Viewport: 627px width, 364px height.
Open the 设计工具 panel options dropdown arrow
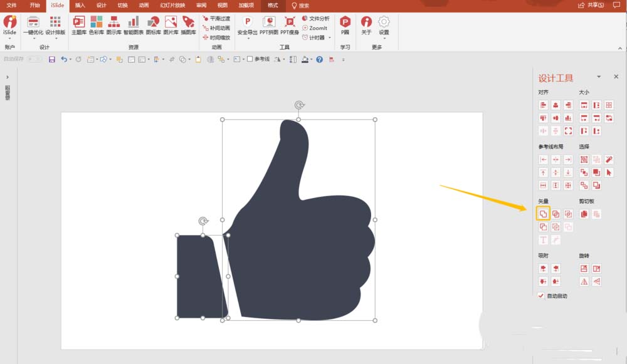coord(599,76)
